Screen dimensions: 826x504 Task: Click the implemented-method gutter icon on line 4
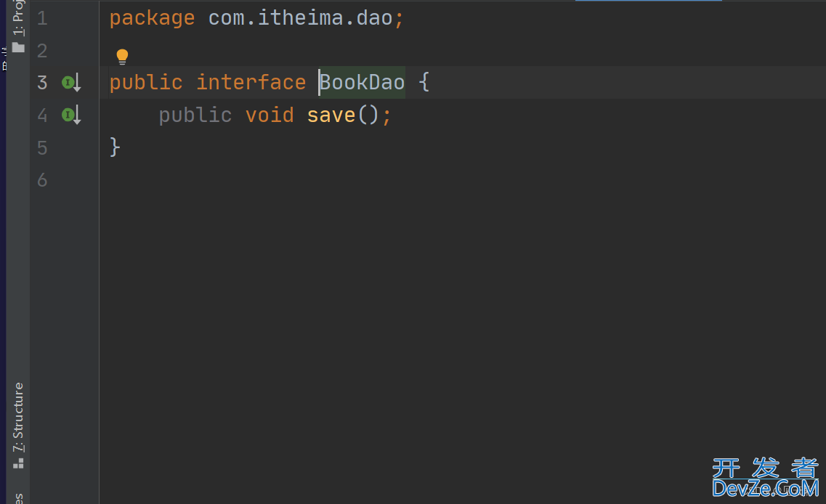tap(71, 115)
